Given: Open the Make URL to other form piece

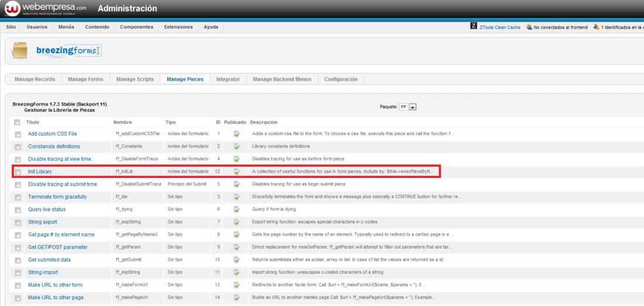Looking at the screenshot, I should click(55, 285).
